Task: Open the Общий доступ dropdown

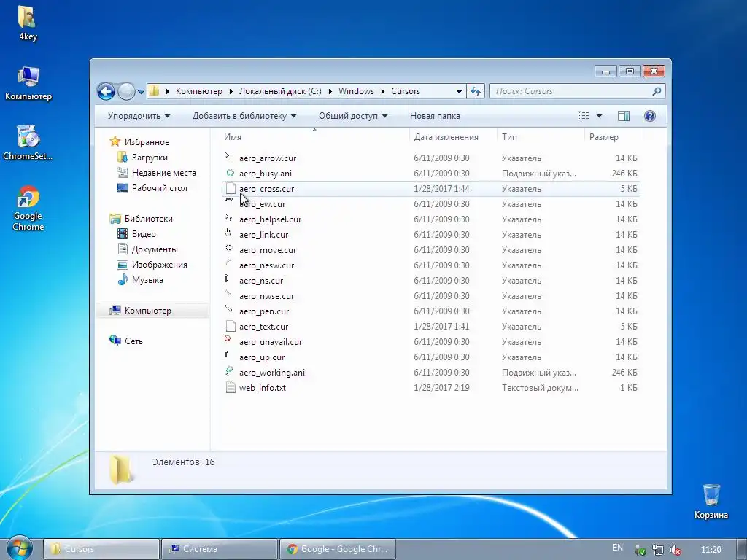Action: [x=353, y=116]
